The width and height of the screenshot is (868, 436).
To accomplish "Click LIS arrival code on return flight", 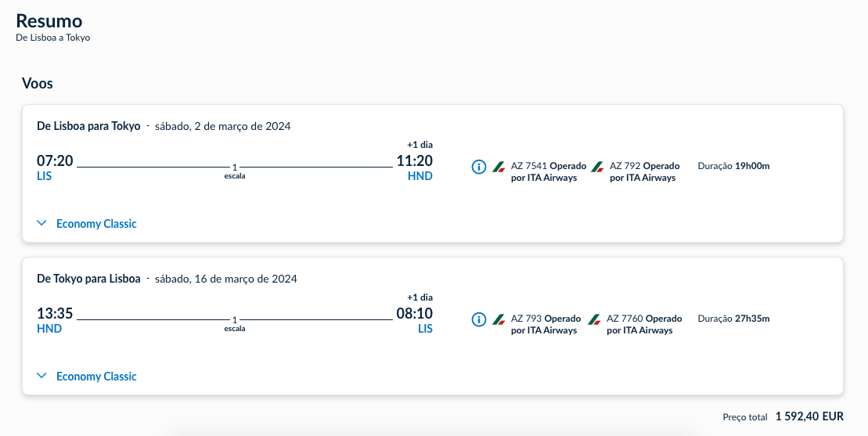I will click(424, 329).
